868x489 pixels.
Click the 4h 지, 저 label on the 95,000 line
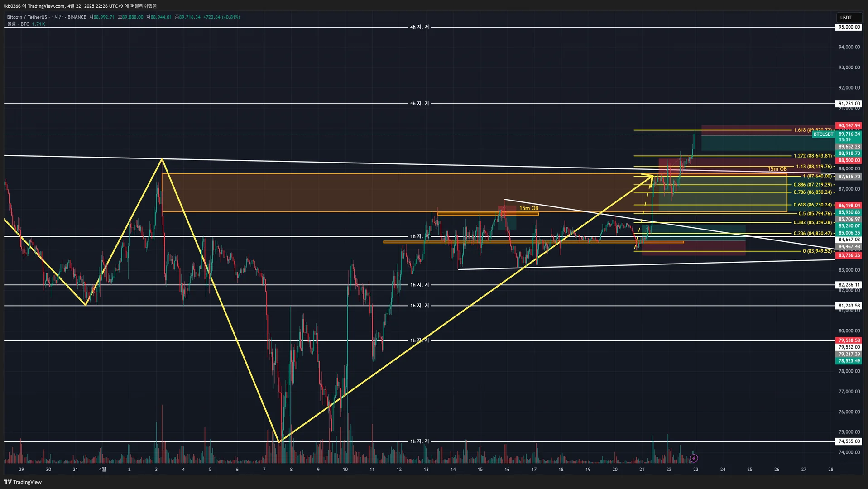[x=419, y=27]
